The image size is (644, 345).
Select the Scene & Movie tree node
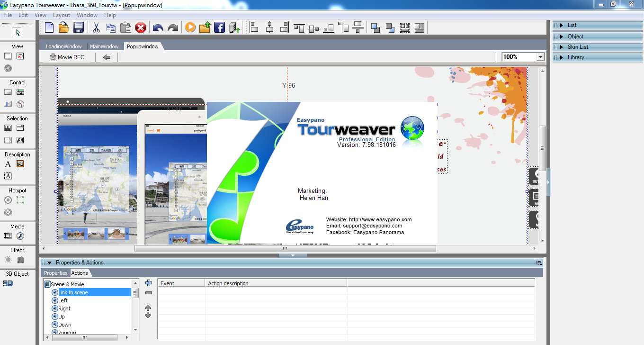click(67, 284)
